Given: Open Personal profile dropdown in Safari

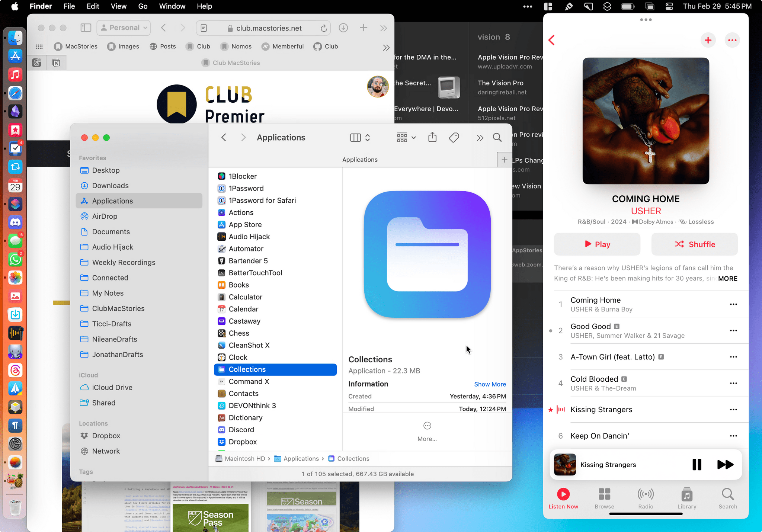Looking at the screenshot, I should point(124,28).
